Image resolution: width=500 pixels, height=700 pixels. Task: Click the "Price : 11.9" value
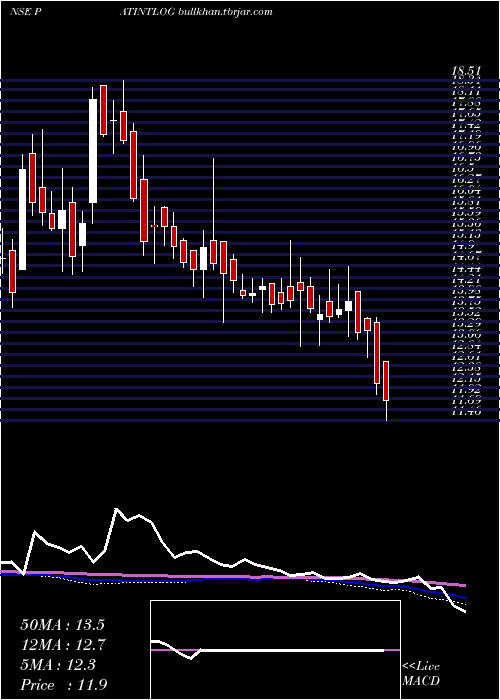[x=63, y=685]
